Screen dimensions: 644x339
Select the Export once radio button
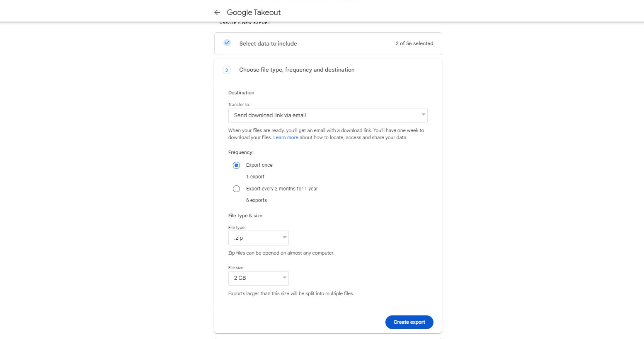pos(236,165)
